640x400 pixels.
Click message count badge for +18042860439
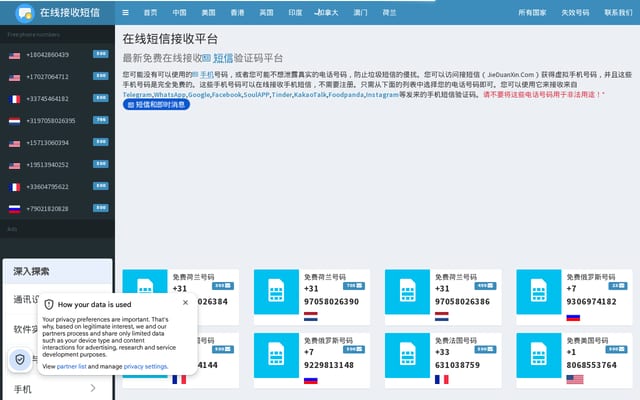(x=100, y=54)
